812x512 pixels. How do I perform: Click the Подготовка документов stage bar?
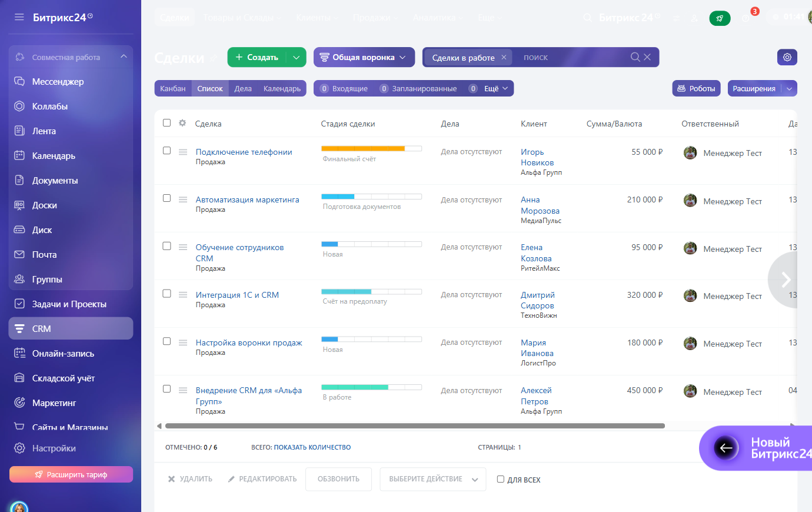click(372, 196)
